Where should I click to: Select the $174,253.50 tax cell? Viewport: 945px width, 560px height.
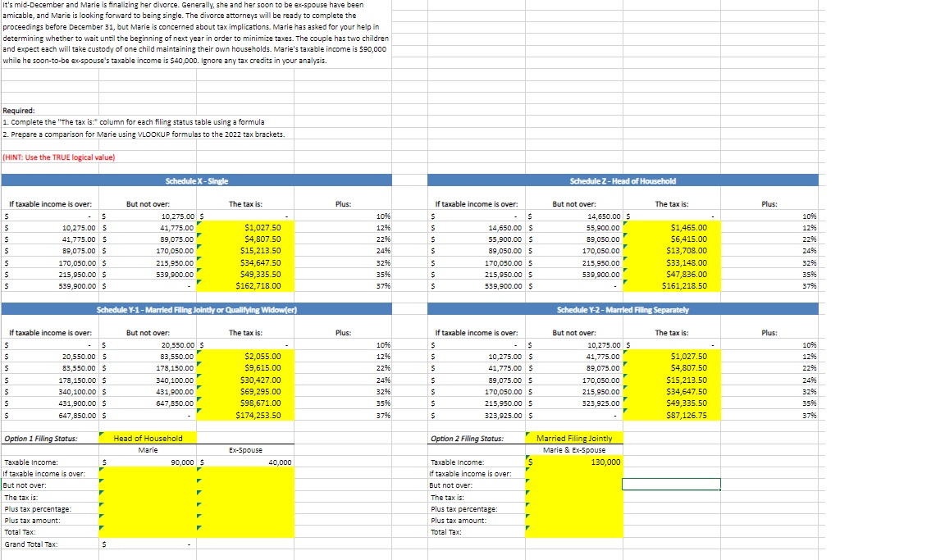coord(245,415)
